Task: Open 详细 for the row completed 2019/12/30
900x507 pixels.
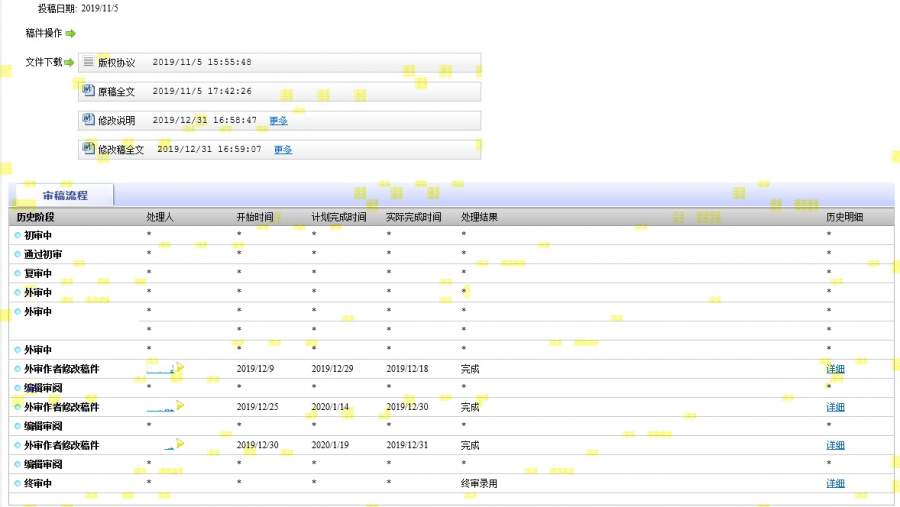Action: 835,407
